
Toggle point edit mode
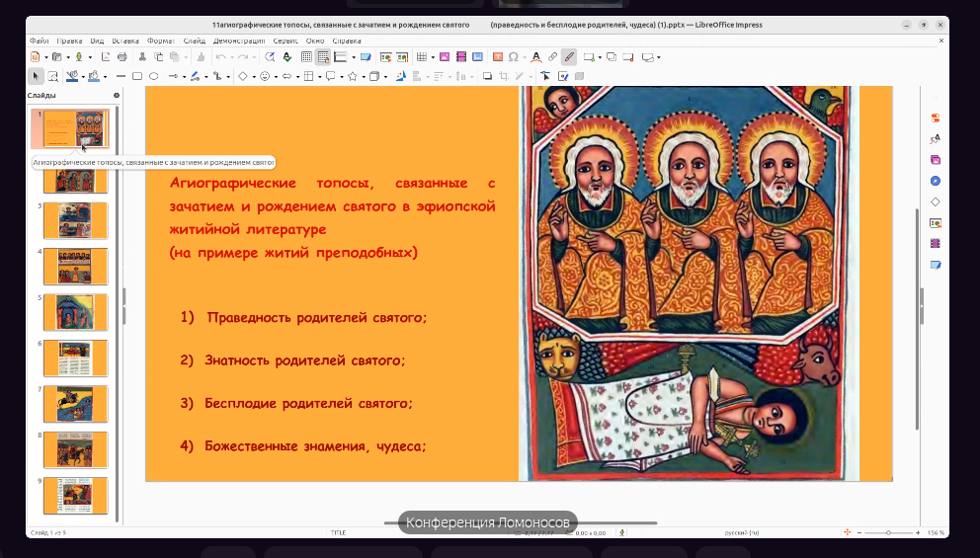[x=545, y=76]
